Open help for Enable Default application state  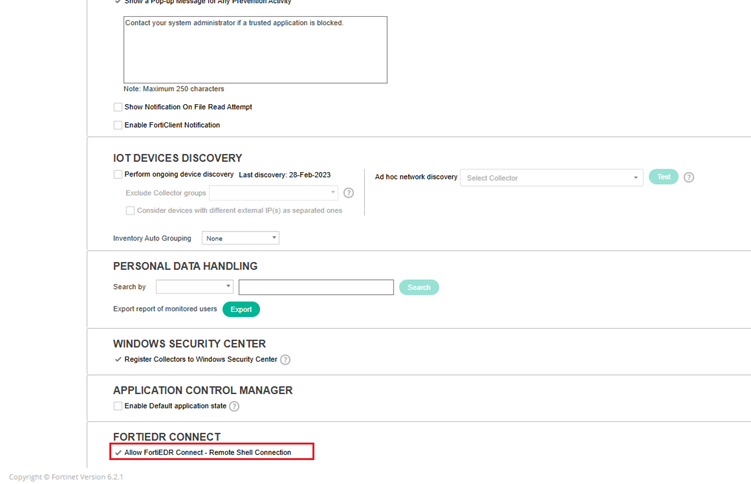[234, 406]
